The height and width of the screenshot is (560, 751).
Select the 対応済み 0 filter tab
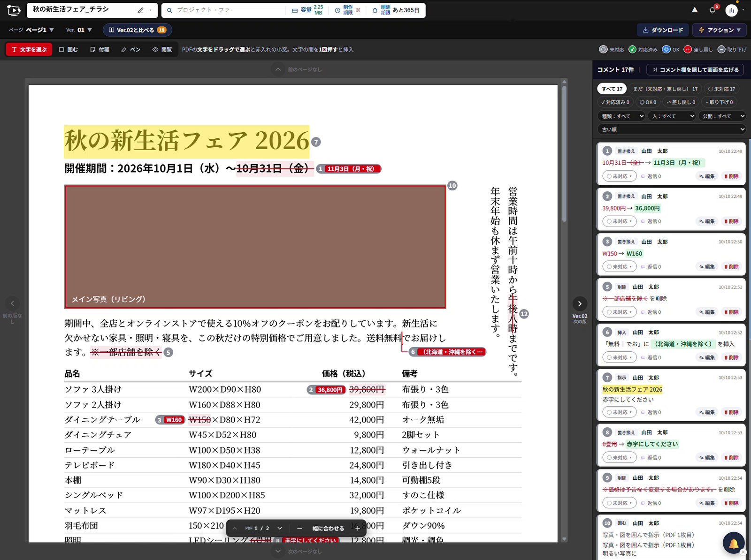(x=615, y=102)
